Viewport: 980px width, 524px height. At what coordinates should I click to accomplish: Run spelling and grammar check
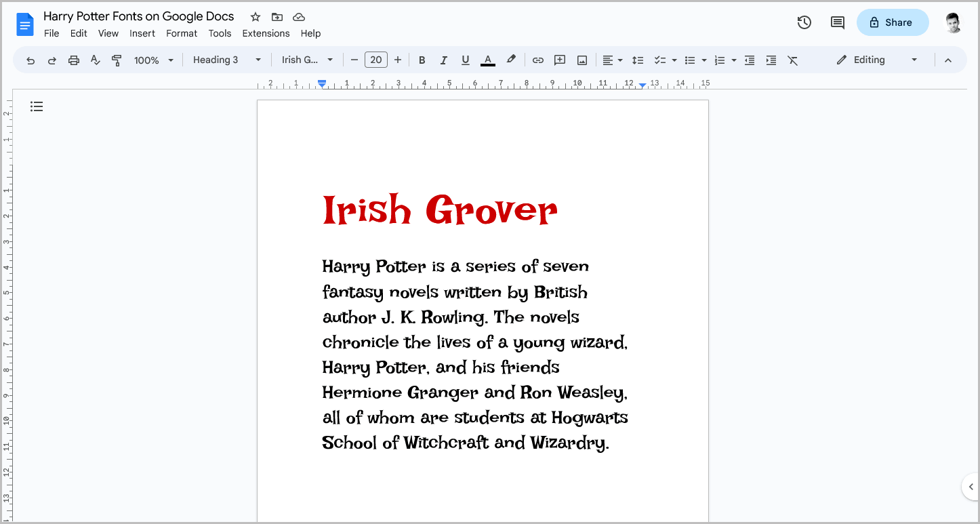[x=95, y=60]
